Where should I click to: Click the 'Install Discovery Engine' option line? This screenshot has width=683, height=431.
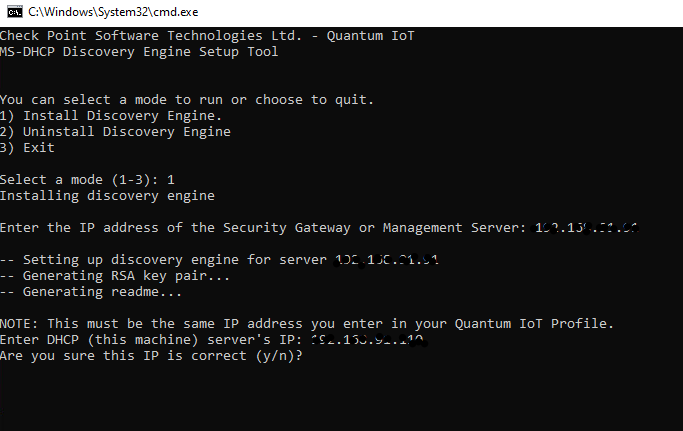(x=111, y=116)
